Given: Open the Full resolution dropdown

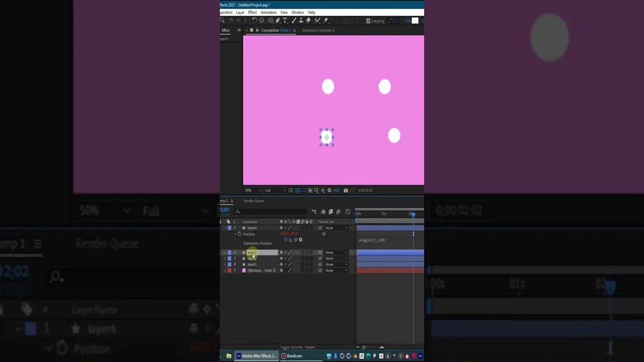Looking at the screenshot, I should (x=275, y=191).
